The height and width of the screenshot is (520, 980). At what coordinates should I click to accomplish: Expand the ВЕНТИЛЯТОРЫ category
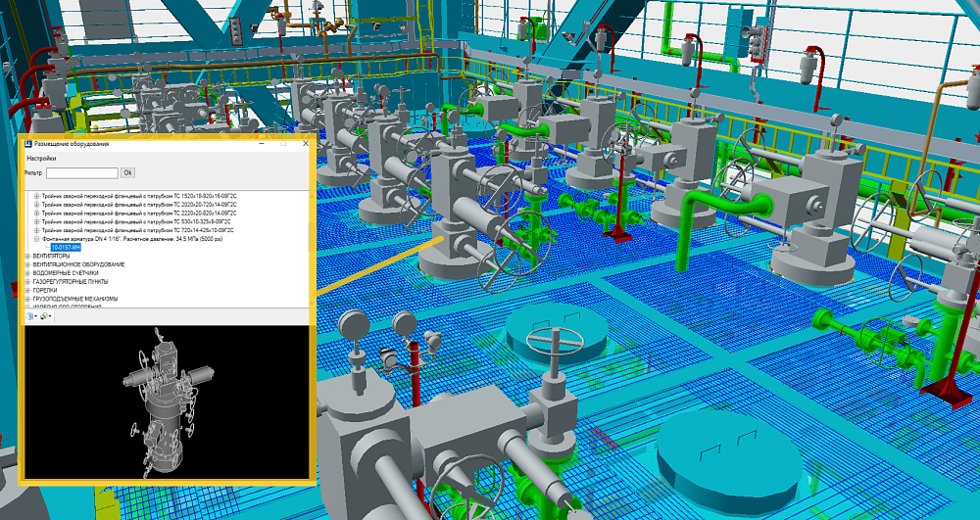pyautogui.click(x=26, y=257)
